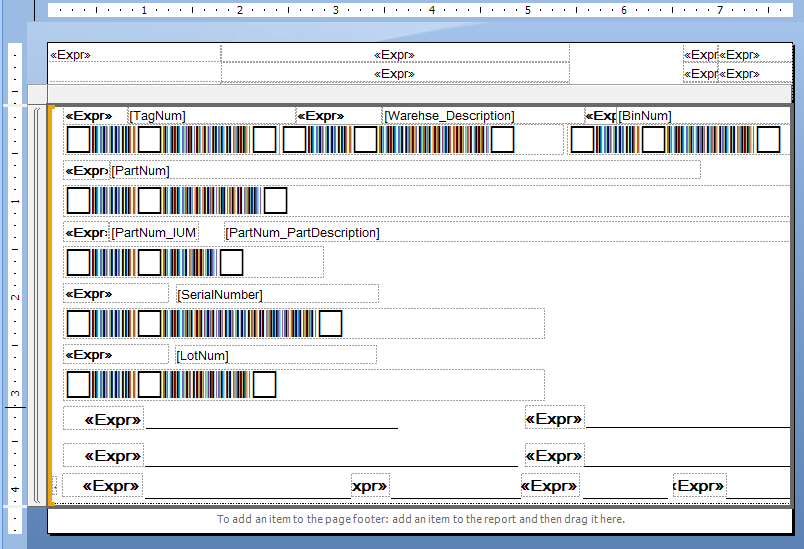Screen dimensions: 804x549
Task: Select the «Expr» label before [PartNum]
Action: click(x=86, y=170)
